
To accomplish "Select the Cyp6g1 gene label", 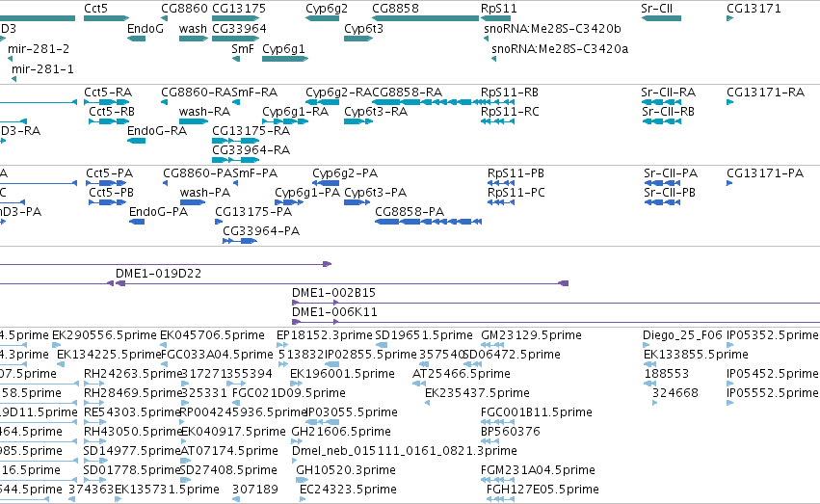I will point(283,49).
